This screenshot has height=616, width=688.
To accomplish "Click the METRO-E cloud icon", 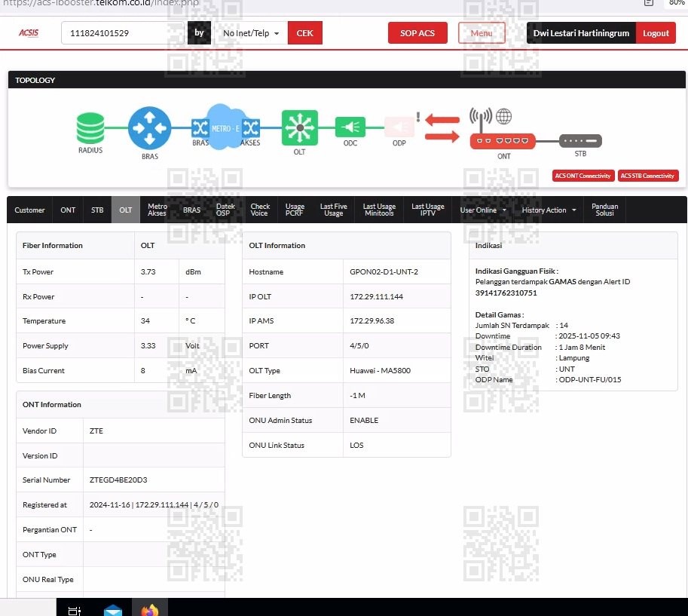I will (225, 127).
